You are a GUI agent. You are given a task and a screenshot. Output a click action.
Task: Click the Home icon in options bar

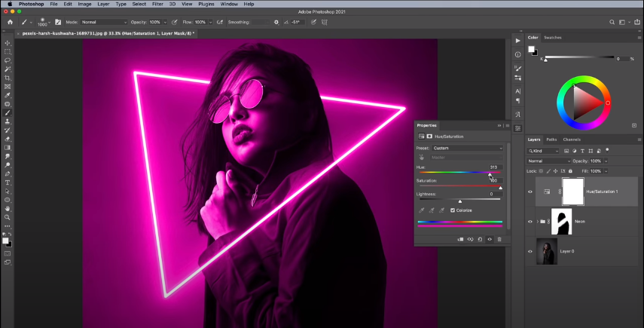(x=10, y=23)
